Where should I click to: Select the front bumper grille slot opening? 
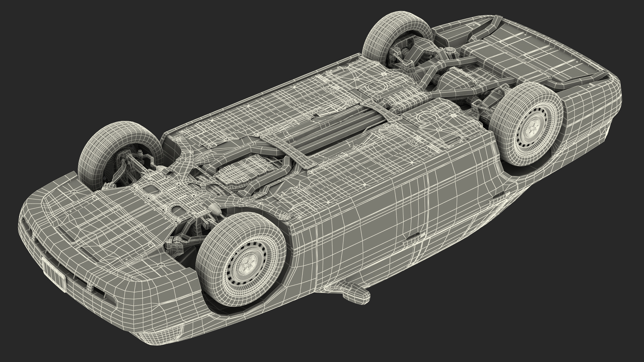pos(99,291)
